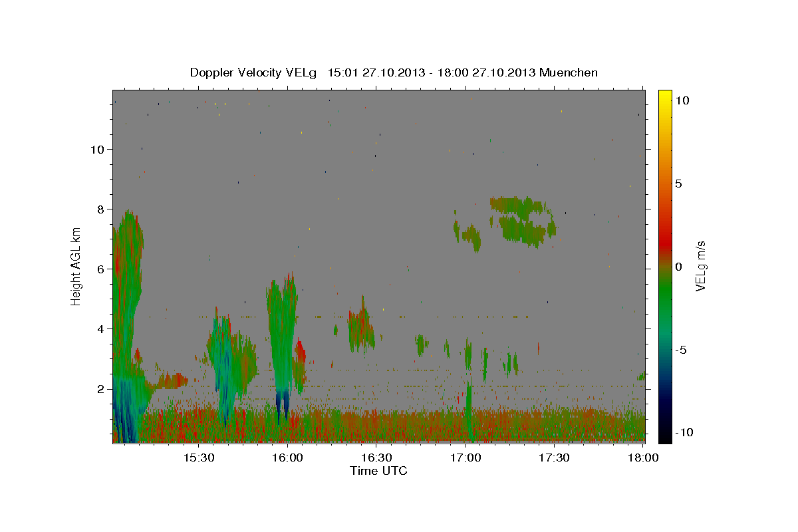Click the colorbar value 10 at top

click(x=682, y=100)
